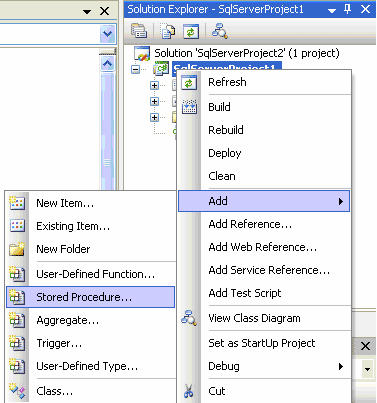377x403 pixels.
Task: Select New Item... in the Add submenu
Action: pyautogui.click(x=90, y=203)
